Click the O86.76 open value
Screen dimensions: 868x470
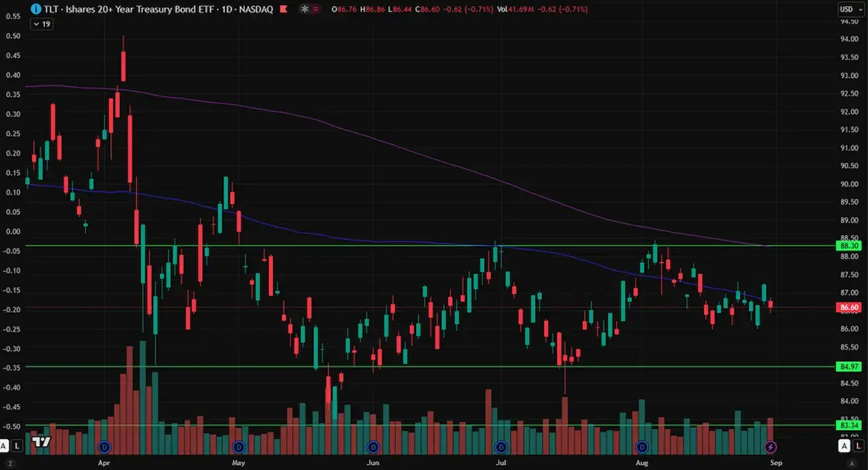coord(344,9)
